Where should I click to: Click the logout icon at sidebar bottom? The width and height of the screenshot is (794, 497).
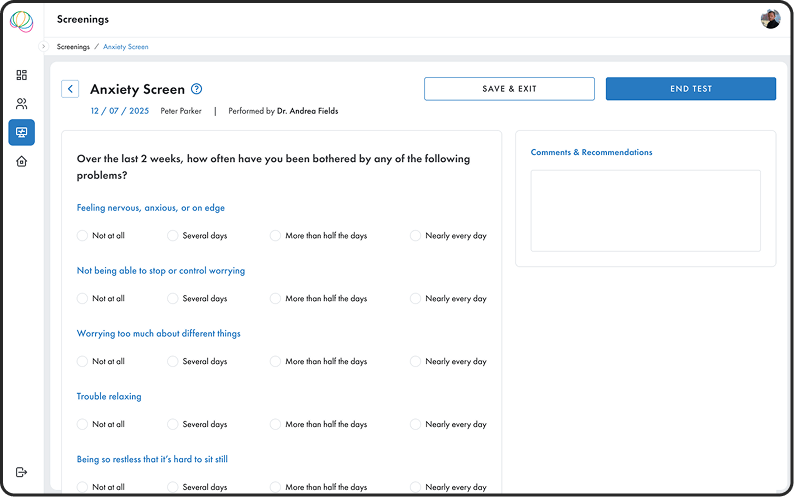click(21, 472)
